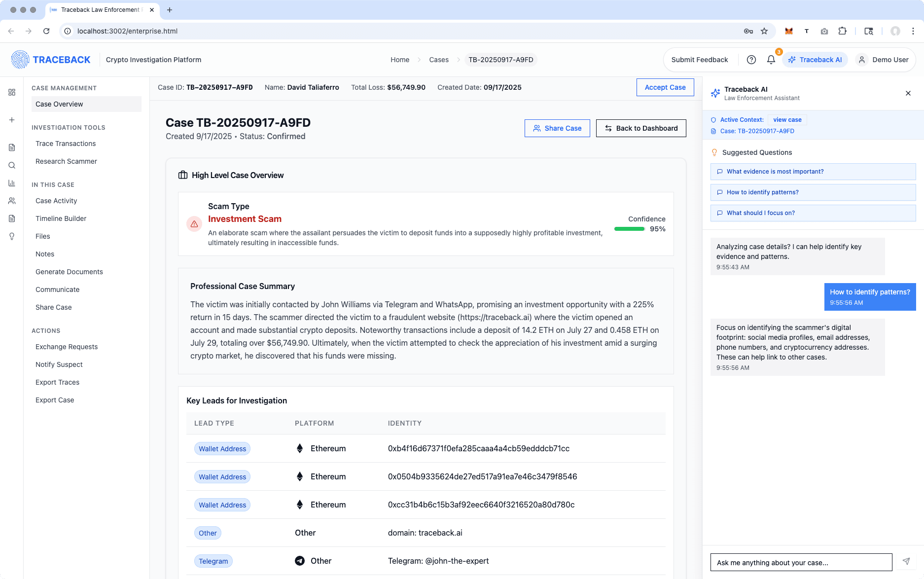The width and height of the screenshot is (924, 579).
Task: Click the magnifier search icon in left rail
Action: pos(12,165)
